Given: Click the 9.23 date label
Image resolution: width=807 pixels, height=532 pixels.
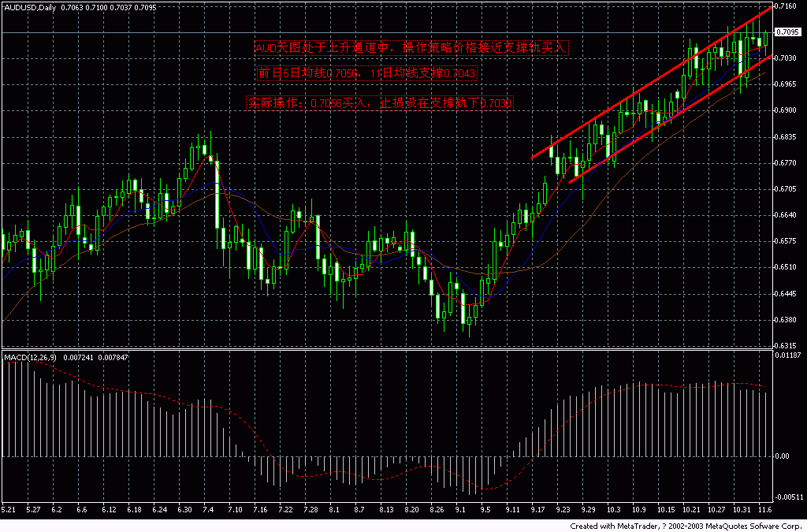Looking at the screenshot, I should click(563, 509).
